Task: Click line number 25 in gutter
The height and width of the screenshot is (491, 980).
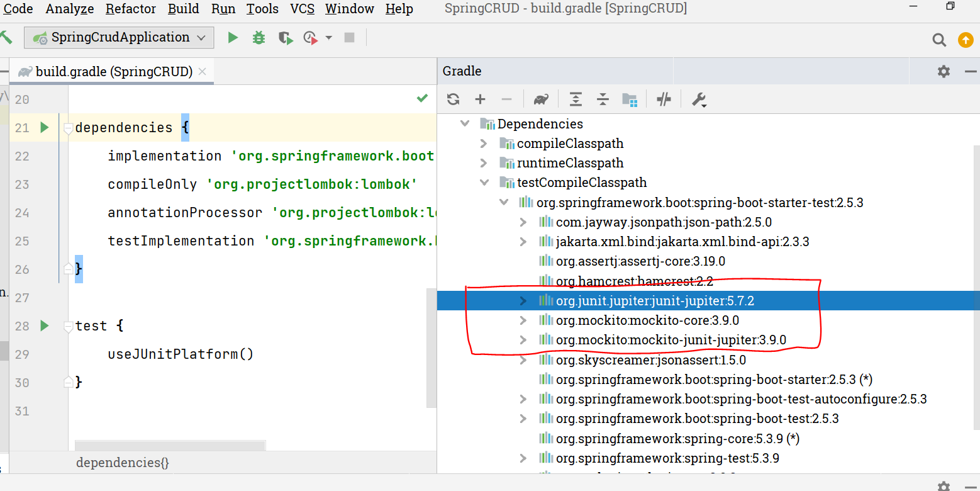Action: (x=22, y=241)
